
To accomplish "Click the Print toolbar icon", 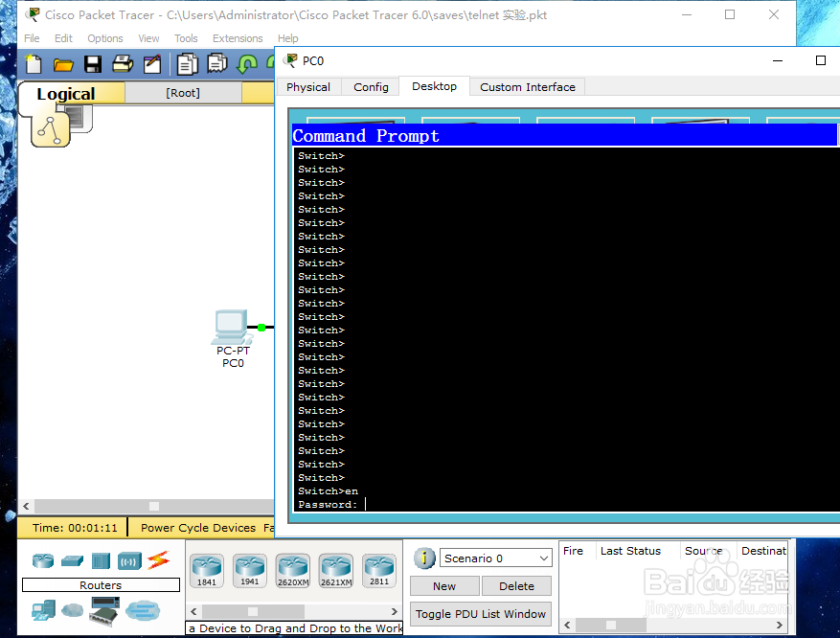I will tap(123, 64).
